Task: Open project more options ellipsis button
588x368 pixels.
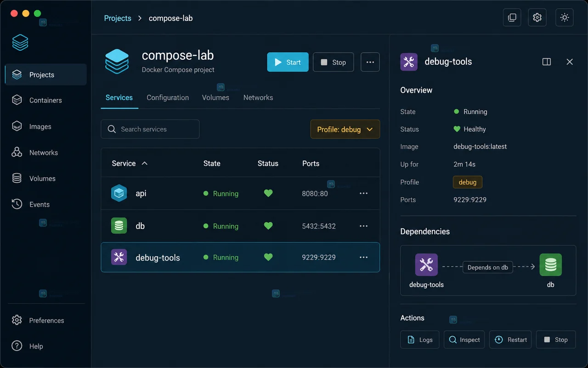Action: click(370, 62)
